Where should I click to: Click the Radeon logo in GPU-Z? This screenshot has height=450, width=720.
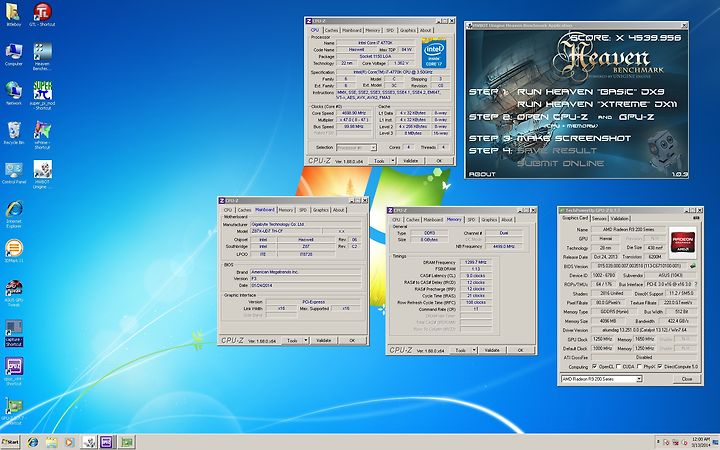click(683, 242)
